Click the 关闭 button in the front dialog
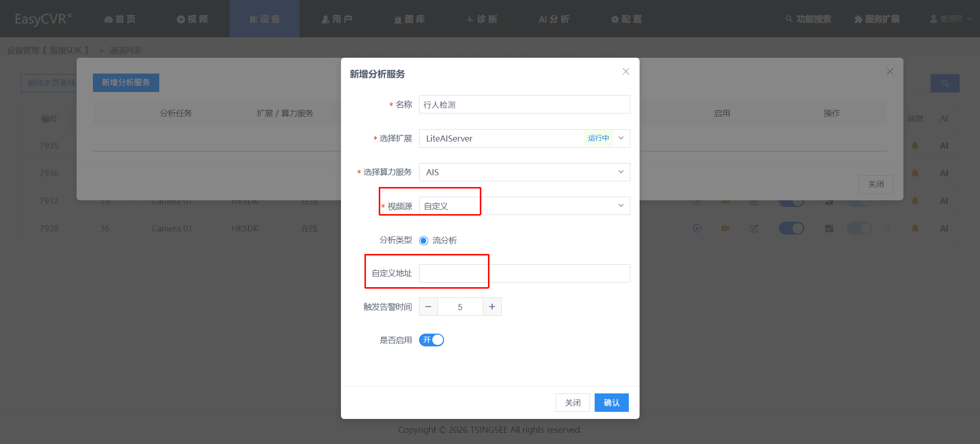 click(x=573, y=403)
